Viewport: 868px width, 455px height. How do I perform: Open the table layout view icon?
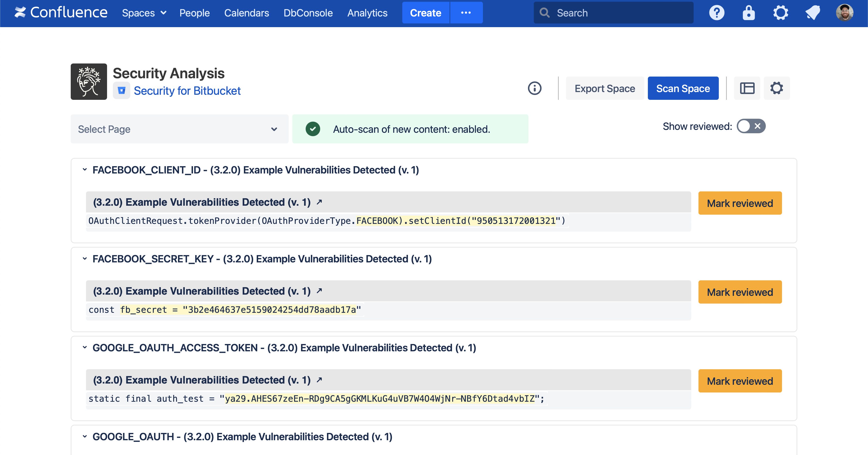[747, 88]
